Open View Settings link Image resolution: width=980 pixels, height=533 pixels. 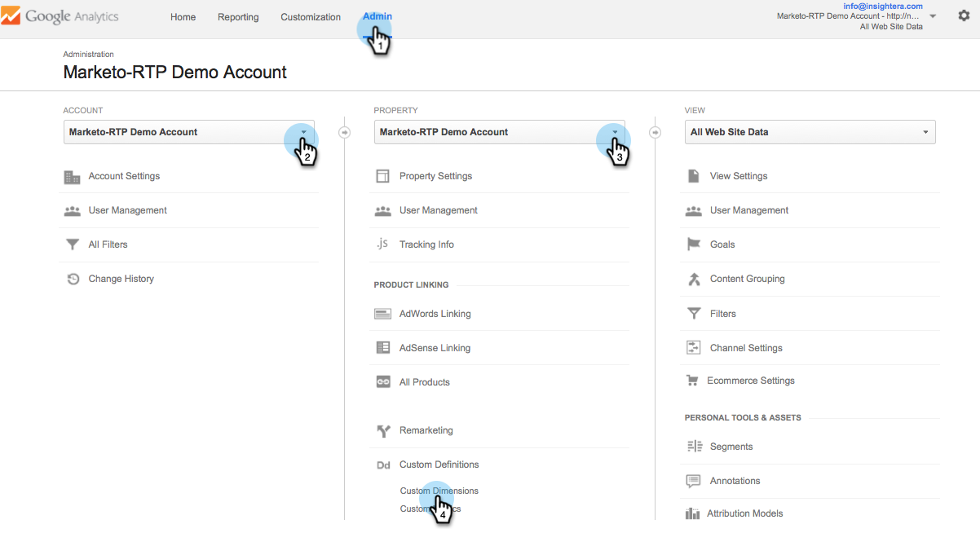739,176
